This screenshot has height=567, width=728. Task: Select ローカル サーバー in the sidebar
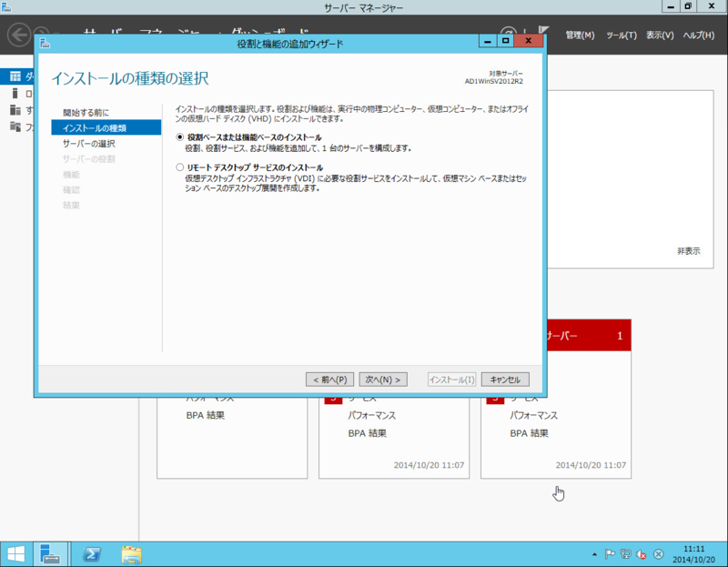pyautogui.click(x=15, y=94)
